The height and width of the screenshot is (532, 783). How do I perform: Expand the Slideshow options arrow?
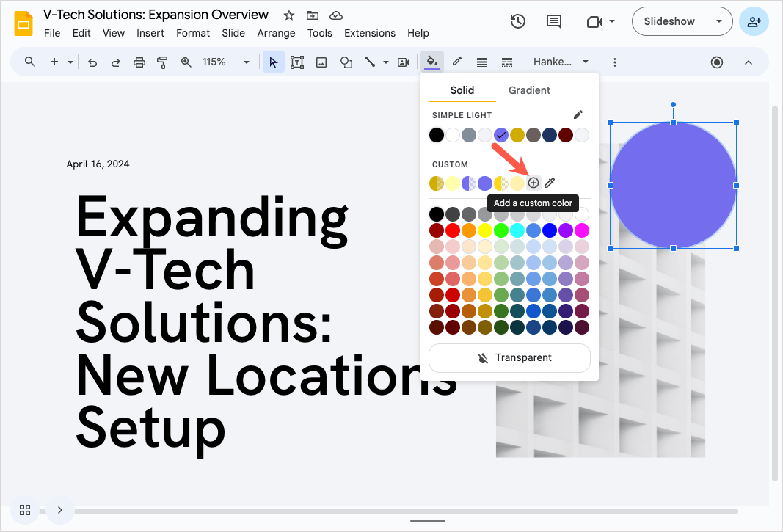pyautogui.click(x=719, y=21)
